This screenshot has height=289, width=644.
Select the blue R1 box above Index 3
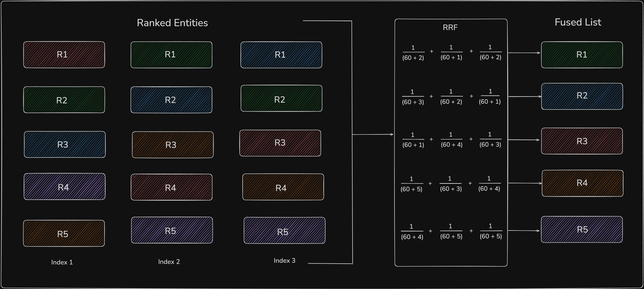tap(281, 55)
